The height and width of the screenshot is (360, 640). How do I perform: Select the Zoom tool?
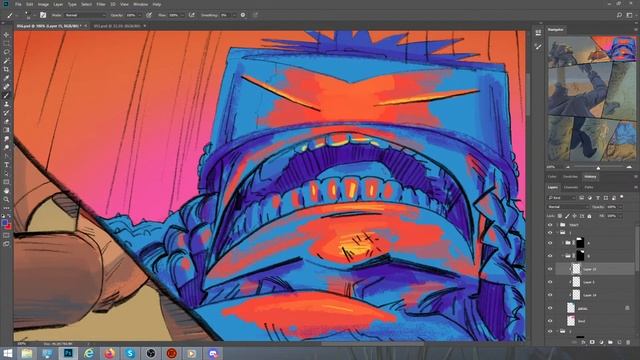pos(6,199)
